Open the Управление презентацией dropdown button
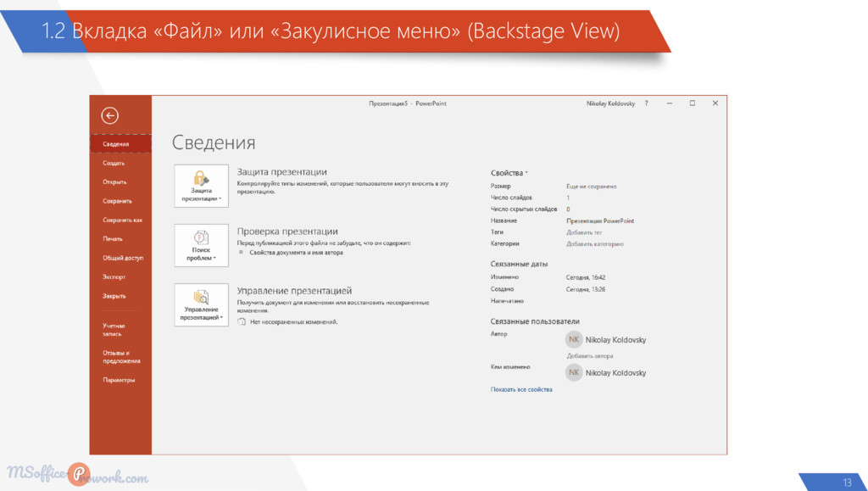Image resolution: width=868 pixels, height=491 pixels. pos(202,305)
